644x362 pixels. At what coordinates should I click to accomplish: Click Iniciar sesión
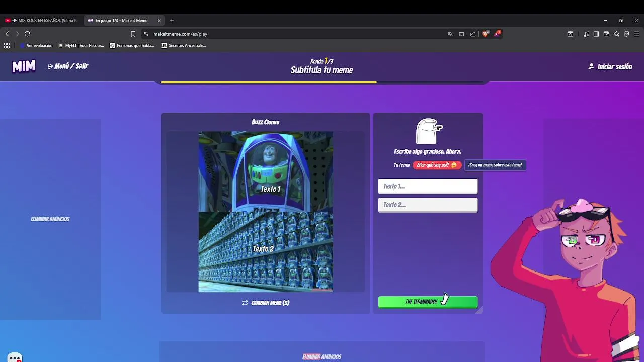(x=614, y=66)
